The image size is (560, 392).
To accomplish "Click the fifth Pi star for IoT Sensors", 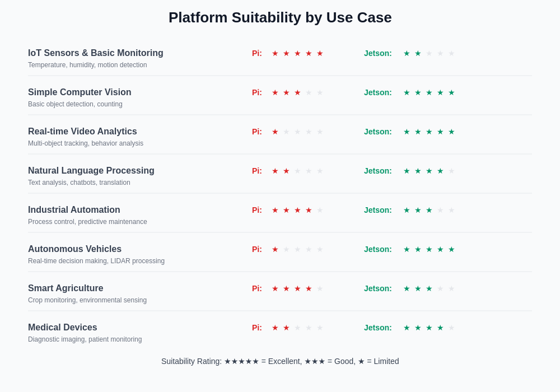I will 320,53.
